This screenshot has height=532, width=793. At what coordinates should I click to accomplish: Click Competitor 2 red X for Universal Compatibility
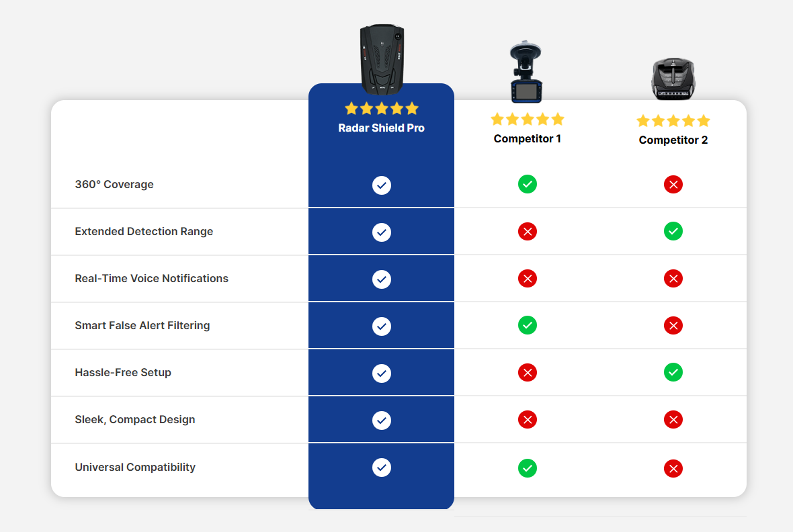click(x=673, y=469)
